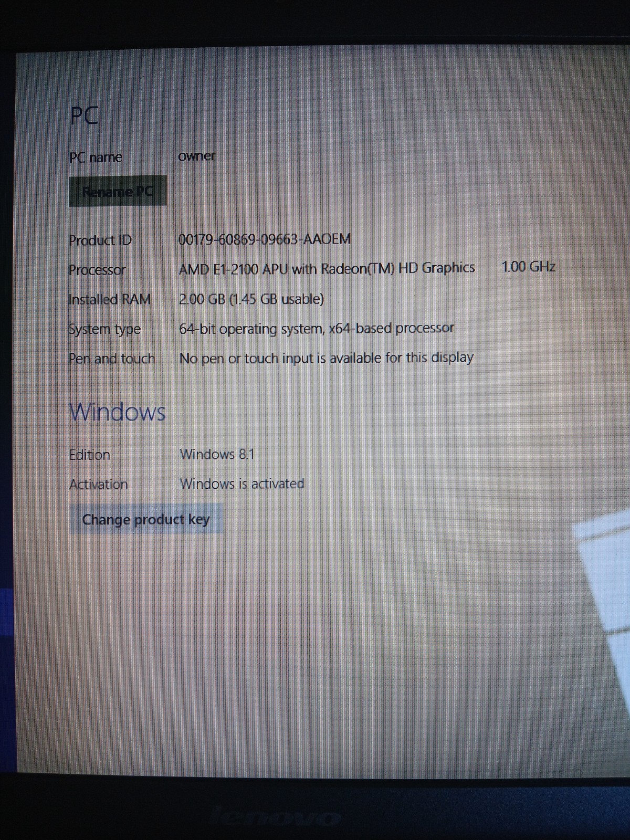Click the 'Windows is activated' status text
The height and width of the screenshot is (840, 630).
pyautogui.click(x=241, y=483)
